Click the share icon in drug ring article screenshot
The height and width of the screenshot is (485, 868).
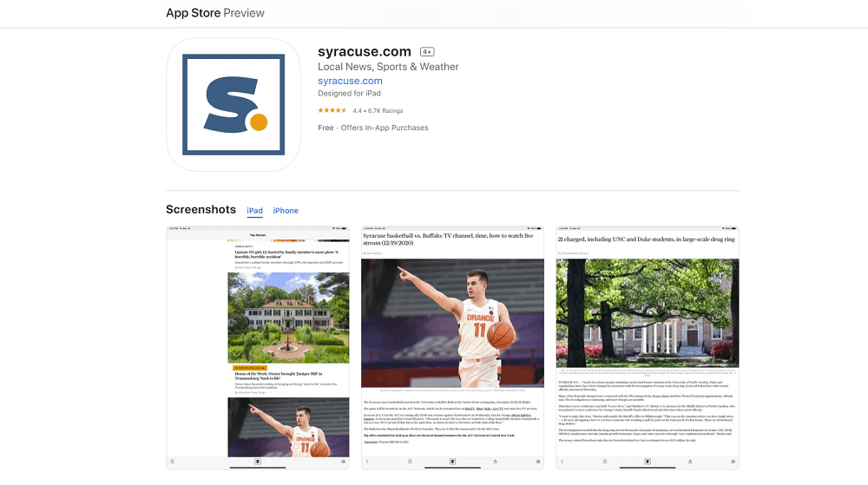[690, 462]
